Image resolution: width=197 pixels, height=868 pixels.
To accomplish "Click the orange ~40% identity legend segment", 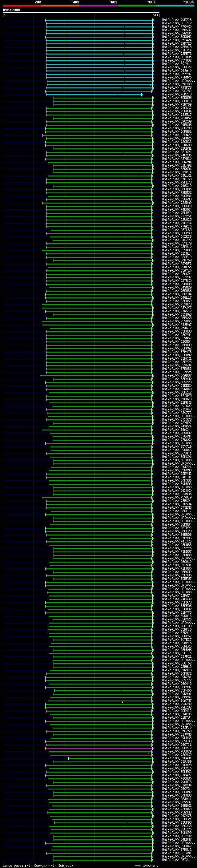I will [60, 6].
